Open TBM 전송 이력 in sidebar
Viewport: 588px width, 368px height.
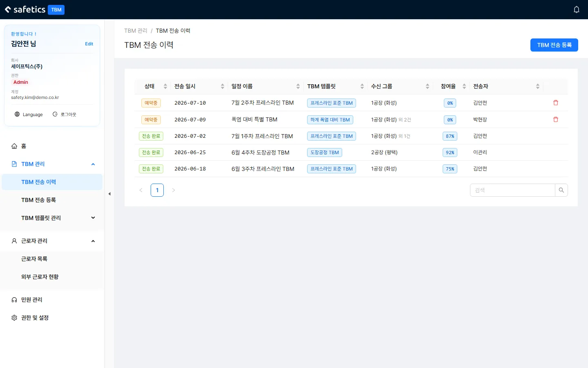52,182
